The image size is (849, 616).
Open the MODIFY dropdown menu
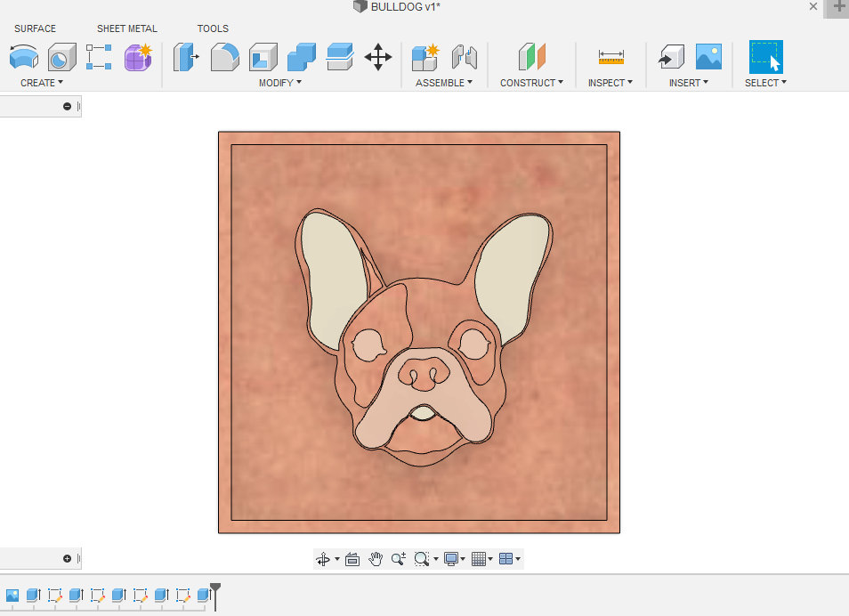click(280, 83)
